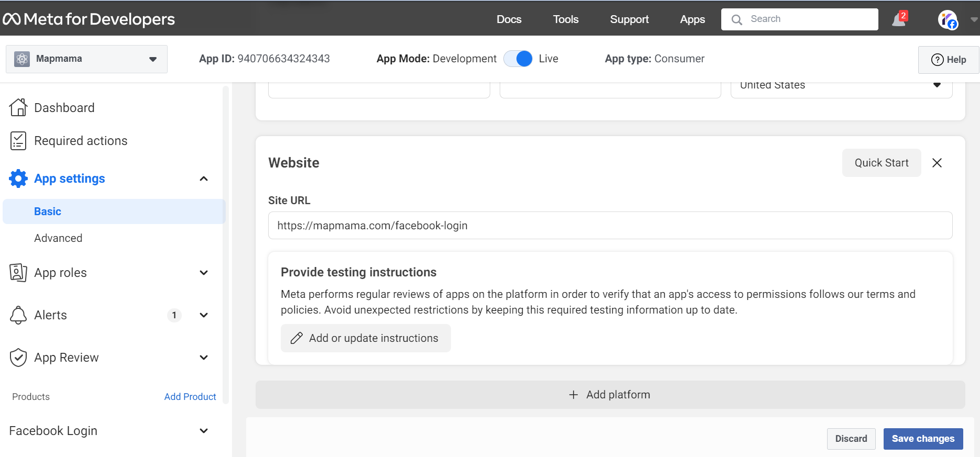Open the Support menu
This screenshot has height=457, width=980.
point(629,19)
